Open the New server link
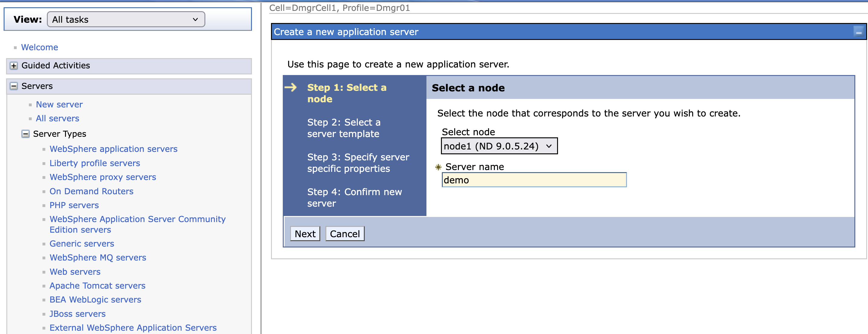The height and width of the screenshot is (334, 868). coord(59,105)
